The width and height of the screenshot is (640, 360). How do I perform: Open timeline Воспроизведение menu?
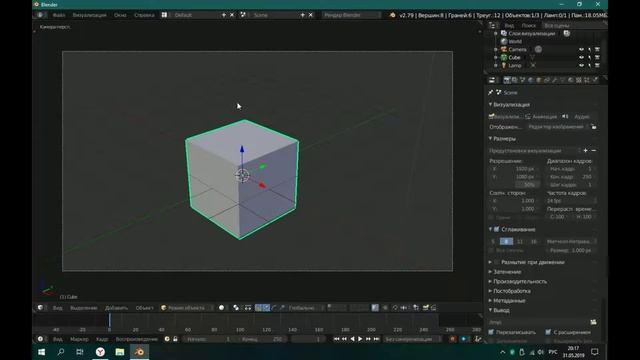coord(136,339)
